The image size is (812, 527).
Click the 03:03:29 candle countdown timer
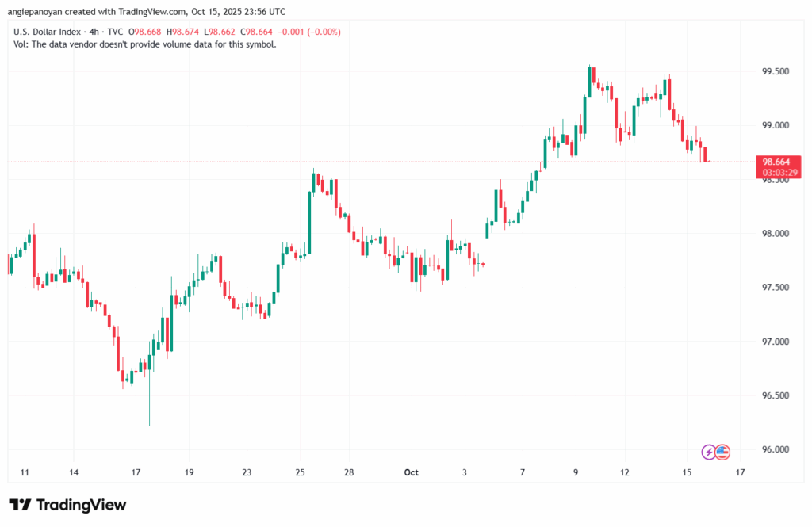point(776,171)
